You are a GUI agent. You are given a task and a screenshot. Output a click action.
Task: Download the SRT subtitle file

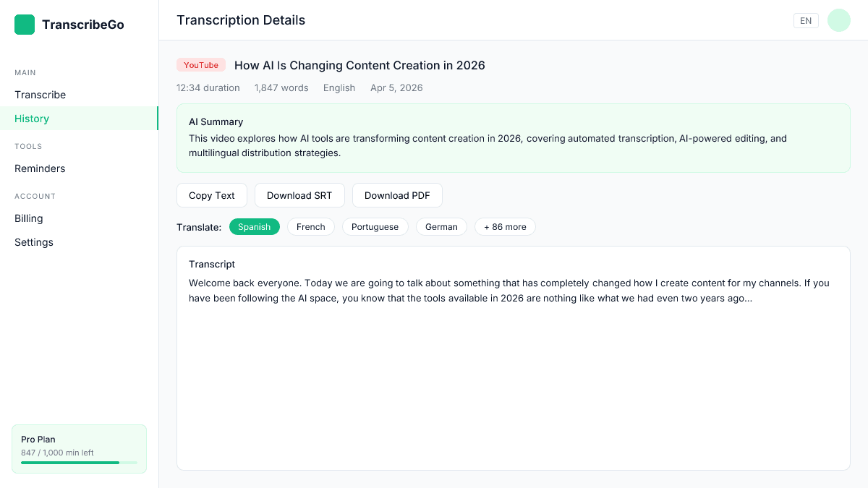tap(299, 195)
